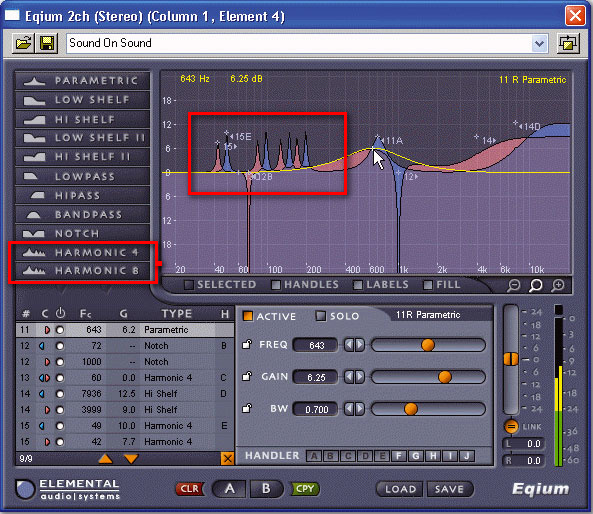Viewport: 593px width, 514px height.
Task: Enable the Labels checkbox
Action: pos(358,285)
